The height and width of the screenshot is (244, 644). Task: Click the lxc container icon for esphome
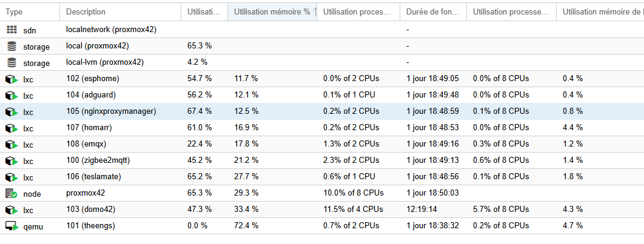pyautogui.click(x=12, y=79)
